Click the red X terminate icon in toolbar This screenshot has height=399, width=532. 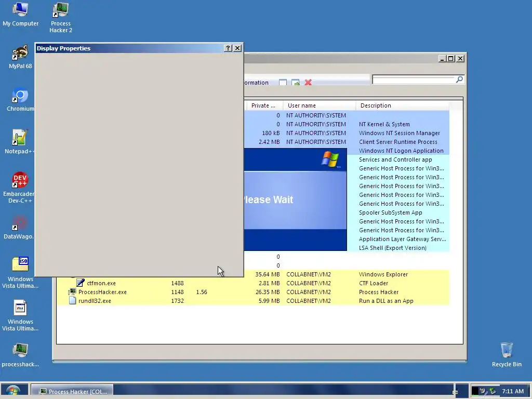pyautogui.click(x=308, y=83)
